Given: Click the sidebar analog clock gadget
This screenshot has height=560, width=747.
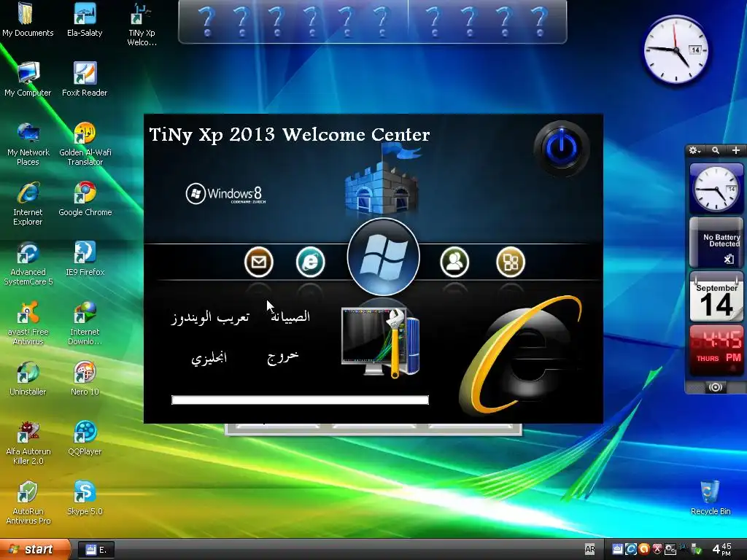Looking at the screenshot, I should click(716, 189).
